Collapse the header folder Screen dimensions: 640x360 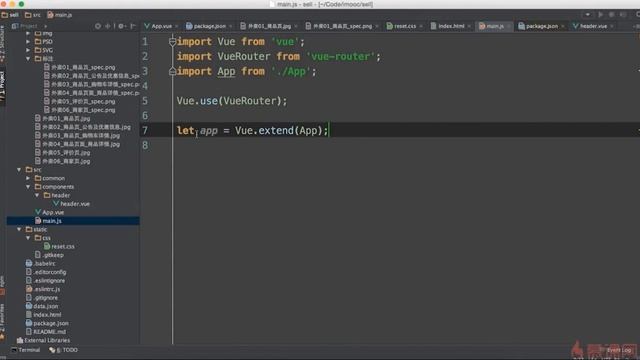(x=37, y=195)
